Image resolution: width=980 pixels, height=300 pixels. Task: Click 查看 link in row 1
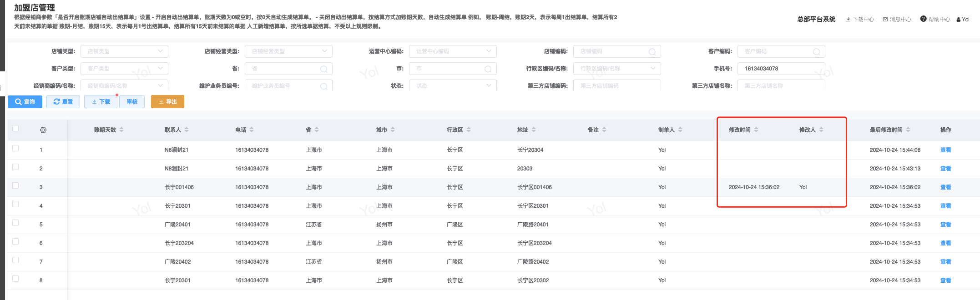(x=945, y=150)
